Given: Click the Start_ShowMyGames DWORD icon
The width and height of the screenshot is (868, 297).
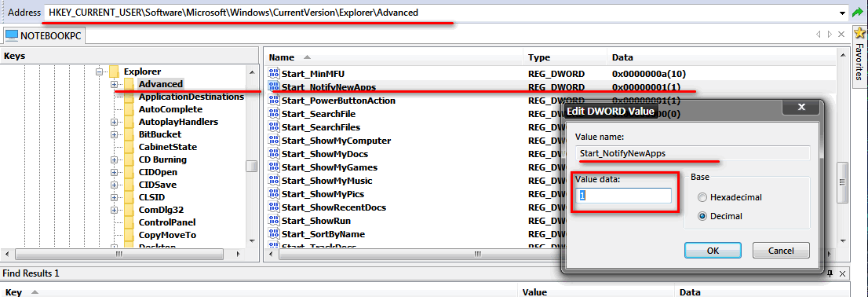Looking at the screenshot, I should coord(274,167).
